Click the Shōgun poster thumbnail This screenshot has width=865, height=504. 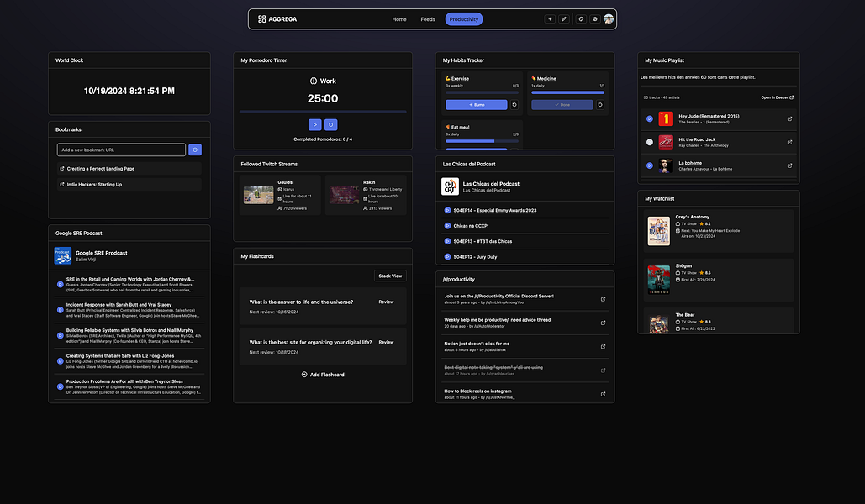tap(659, 279)
